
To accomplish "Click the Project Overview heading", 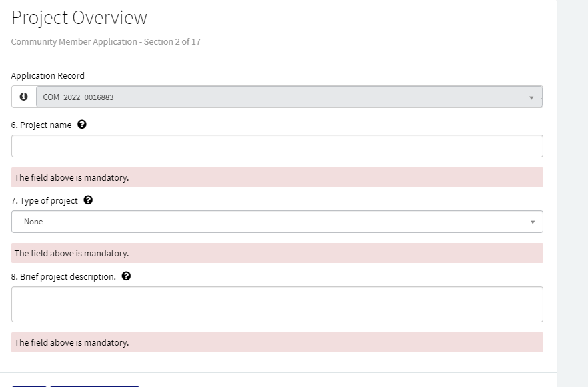I will [x=79, y=18].
